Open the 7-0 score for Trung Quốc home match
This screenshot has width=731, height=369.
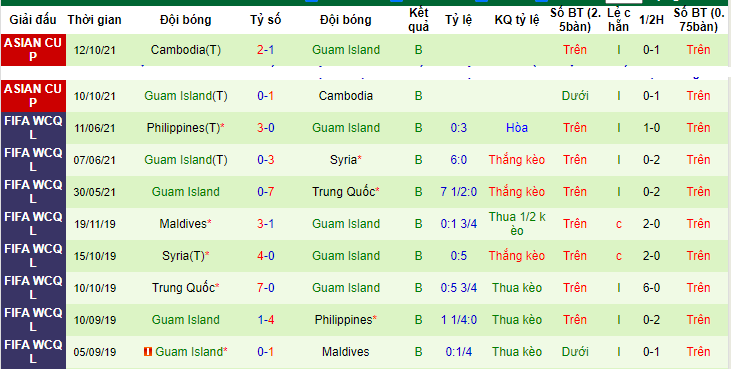265,288
